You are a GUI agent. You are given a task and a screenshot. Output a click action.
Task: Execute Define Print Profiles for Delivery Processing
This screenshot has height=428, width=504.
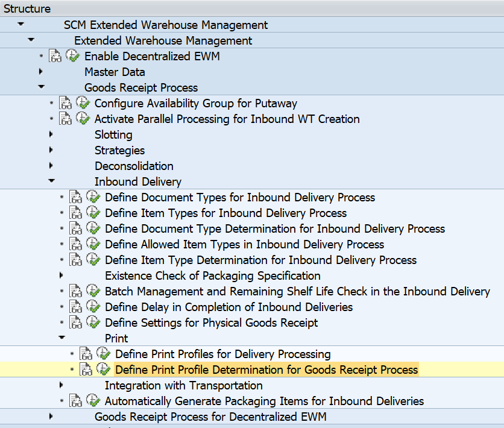(104, 353)
